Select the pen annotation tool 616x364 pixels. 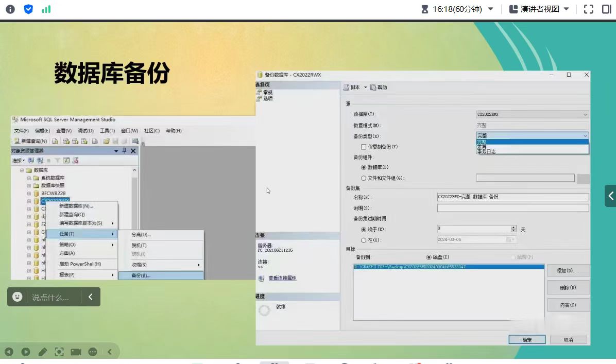[43, 352]
